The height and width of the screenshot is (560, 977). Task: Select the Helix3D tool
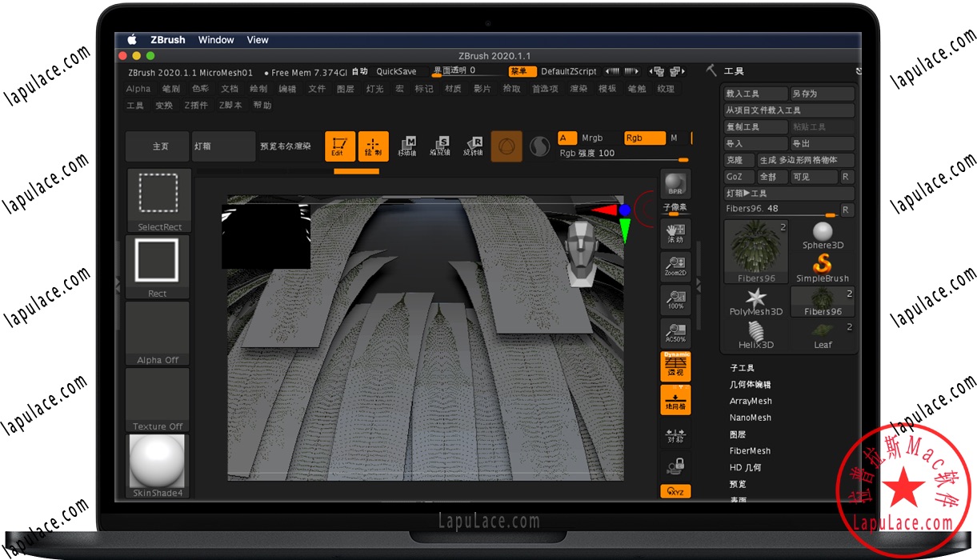756,335
